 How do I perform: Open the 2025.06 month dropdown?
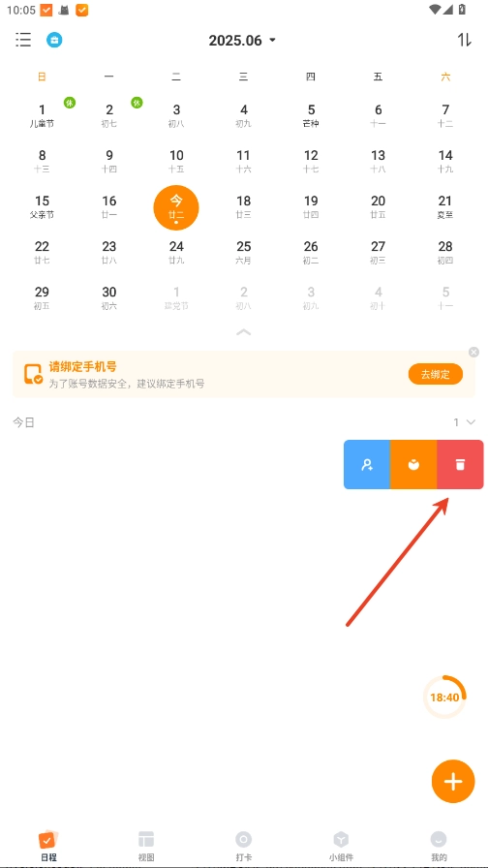[242, 41]
